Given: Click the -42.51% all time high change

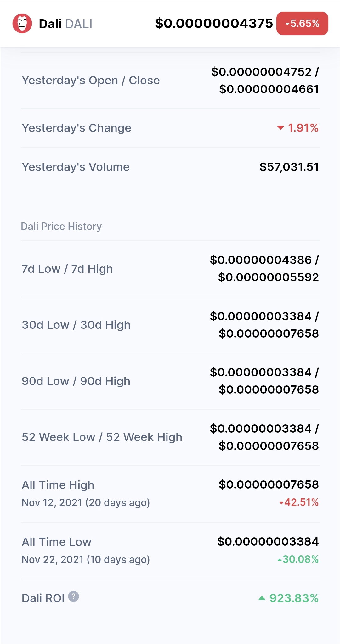Looking at the screenshot, I should pos(299,502).
